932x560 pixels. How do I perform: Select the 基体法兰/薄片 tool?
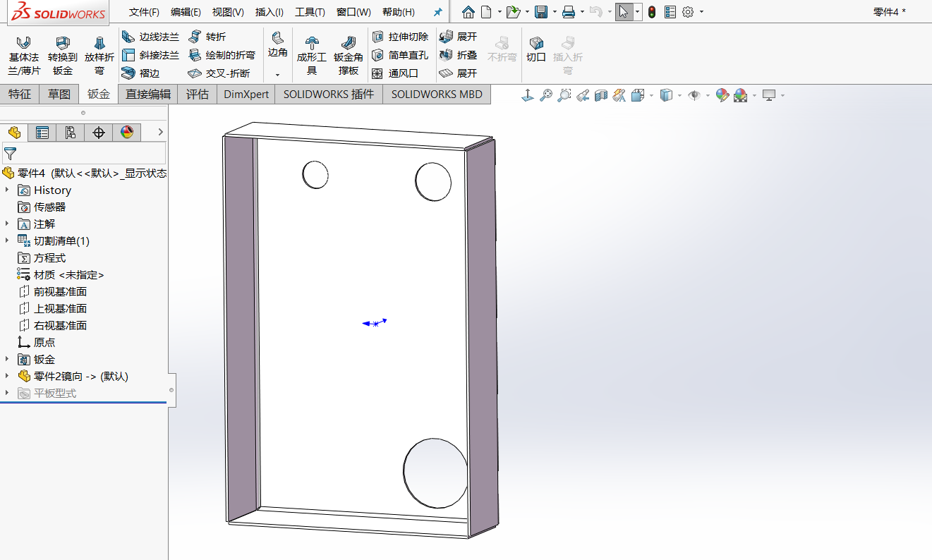[24, 56]
